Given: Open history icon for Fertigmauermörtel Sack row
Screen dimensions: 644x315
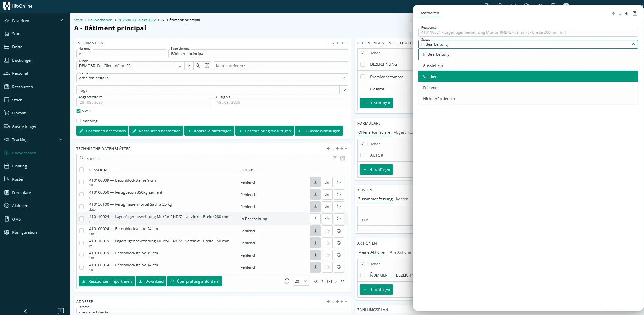Looking at the screenshot, I should tap(339, 206).
